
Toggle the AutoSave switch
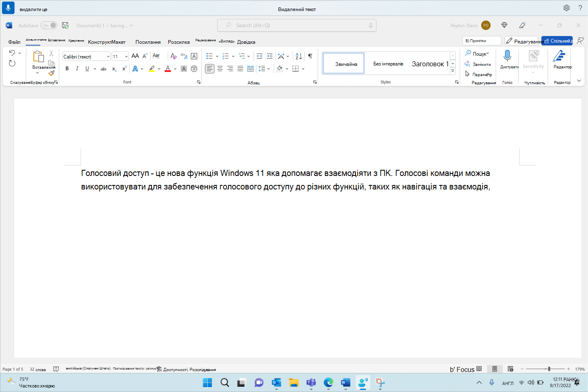pos(49,25)
